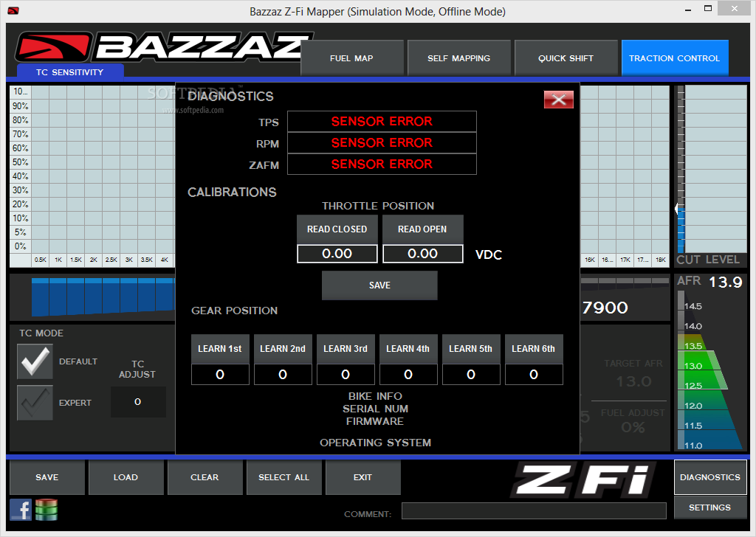
Task: Click the 3rd gear value field
Action: click(x=346, y=374)
